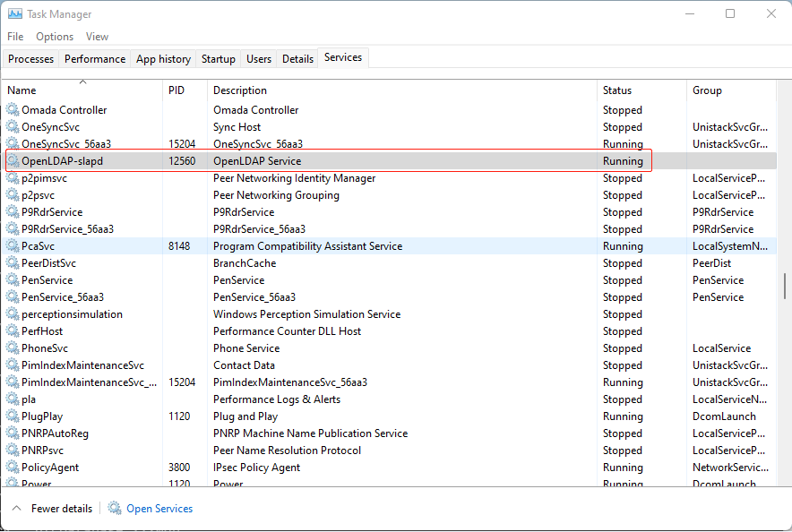Click the gear icon for PenService

click(13, 280)
